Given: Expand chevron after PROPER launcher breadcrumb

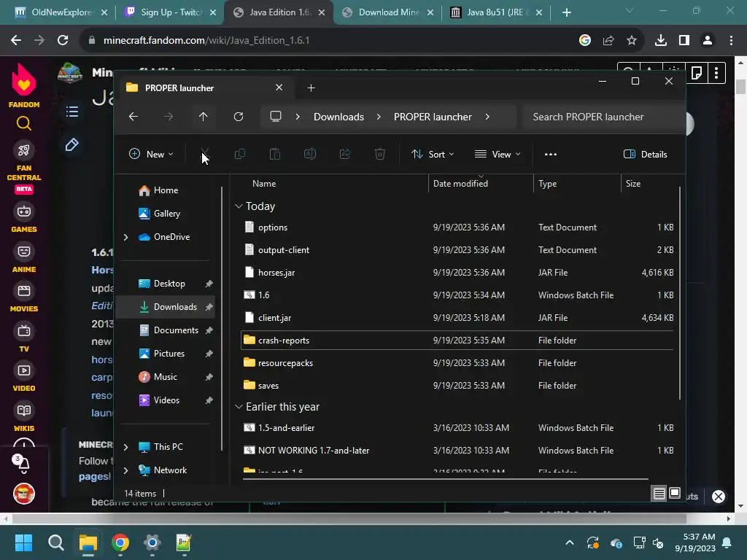Looking at the screenshot, I should click(x=487, y=117).
